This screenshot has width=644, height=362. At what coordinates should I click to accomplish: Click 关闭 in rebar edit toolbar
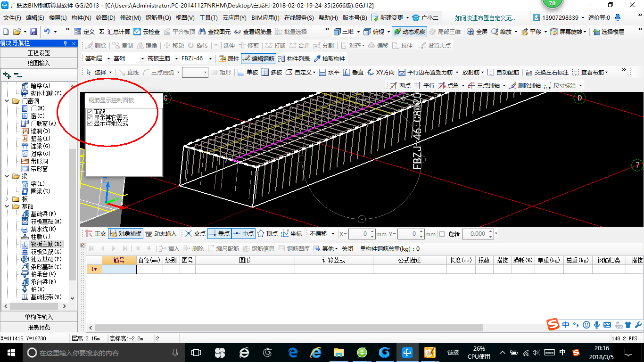click(x=347, y=248)
